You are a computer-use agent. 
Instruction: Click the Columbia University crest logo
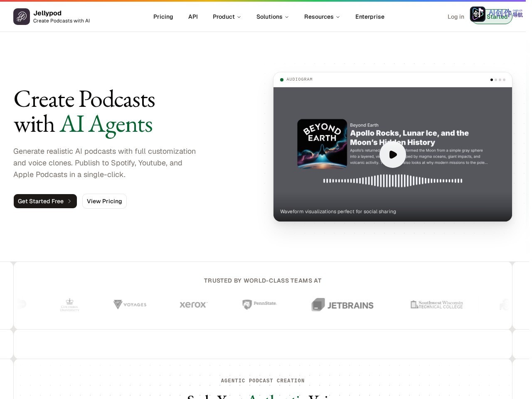click(69, 305)
